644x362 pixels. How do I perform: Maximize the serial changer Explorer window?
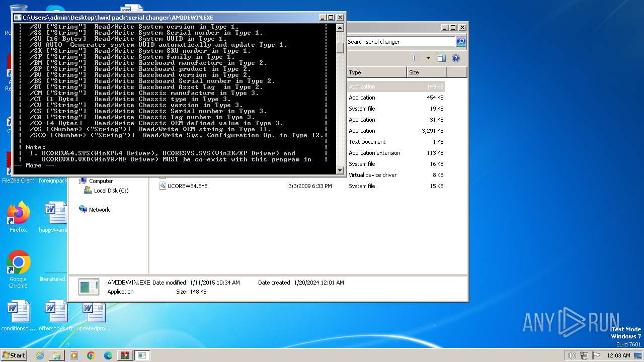(x=453, y=28)
